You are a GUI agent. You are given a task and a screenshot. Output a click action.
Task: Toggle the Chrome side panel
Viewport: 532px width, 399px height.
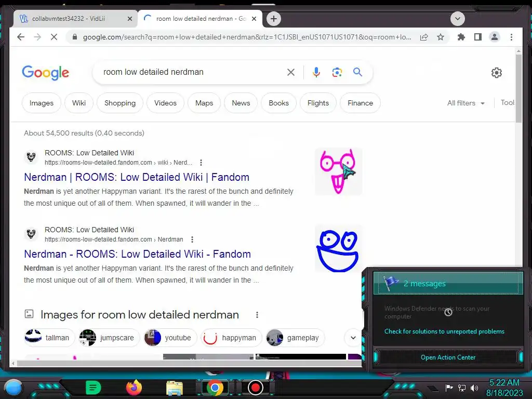click(478, 37)
